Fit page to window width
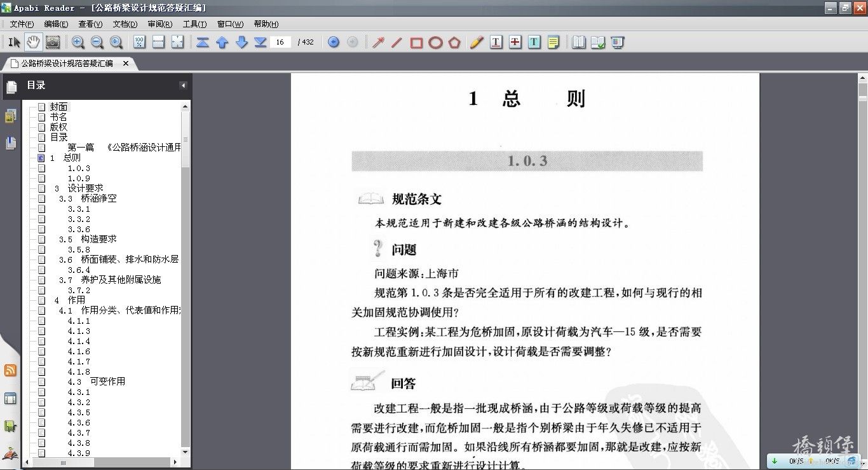 tap(159, 42)
